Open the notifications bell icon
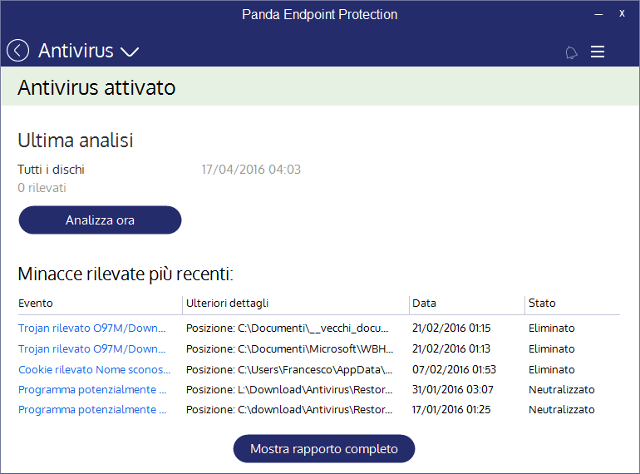The width and height of the screenshot is (640, 474). 571,52
